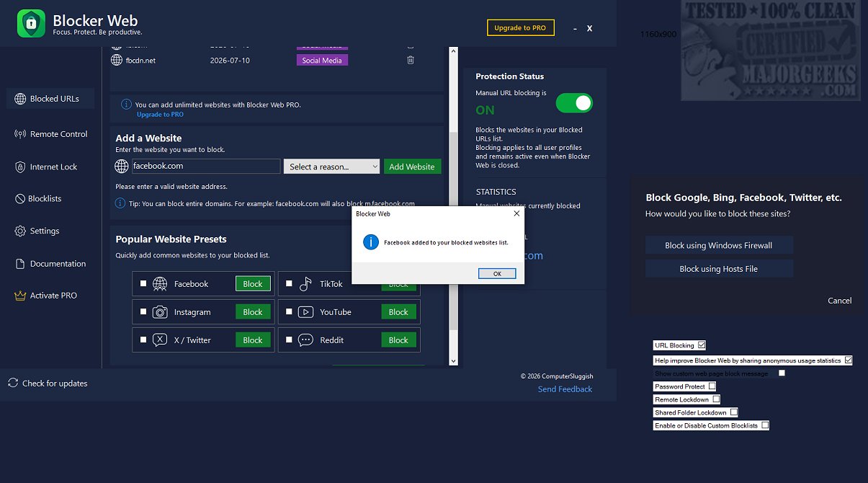Click the scrollbar up arrow

pos(453,51)
